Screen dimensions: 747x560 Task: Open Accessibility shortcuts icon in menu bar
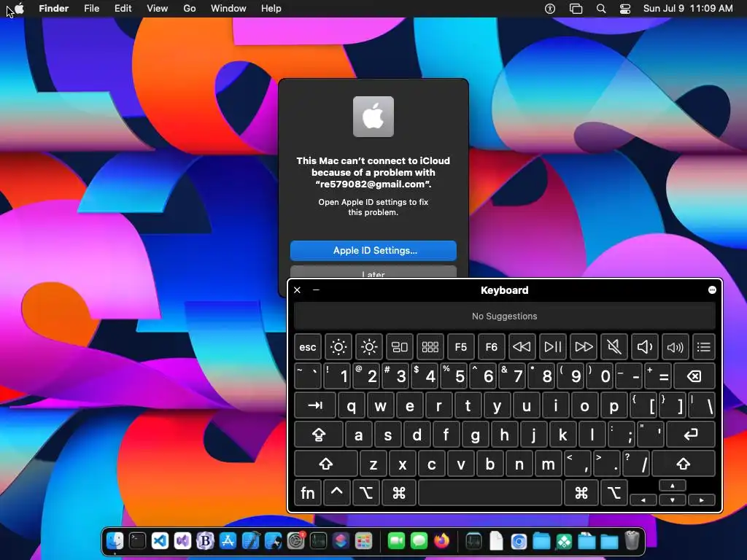550,9
